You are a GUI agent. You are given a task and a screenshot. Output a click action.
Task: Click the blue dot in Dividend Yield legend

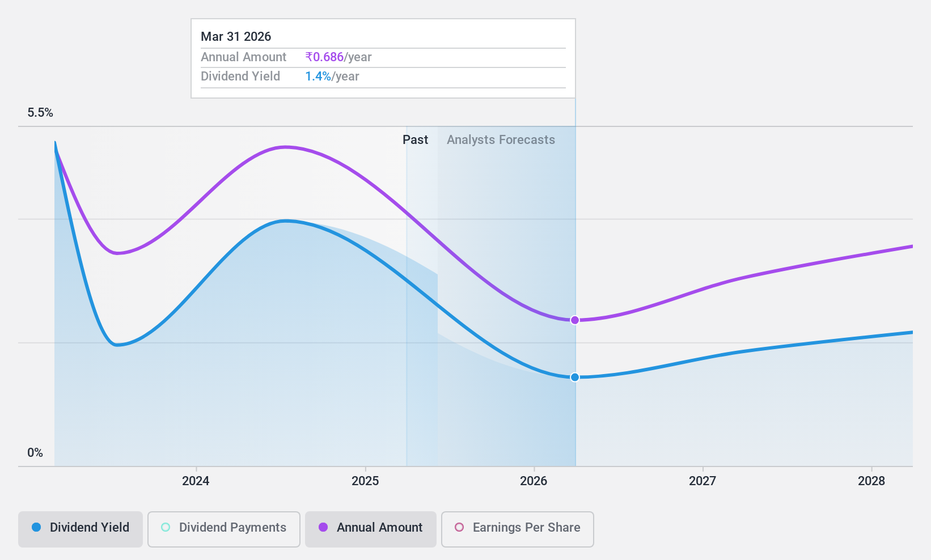[x=36, y=527]
